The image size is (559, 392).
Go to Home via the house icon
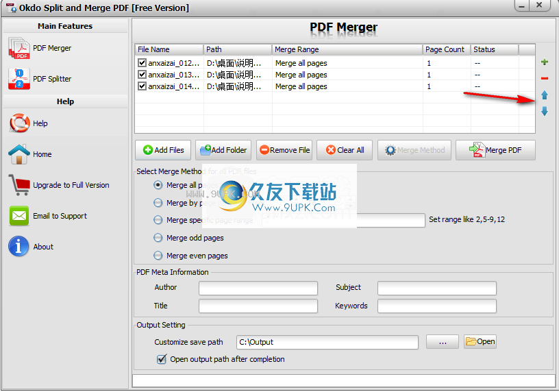(19, 154)
